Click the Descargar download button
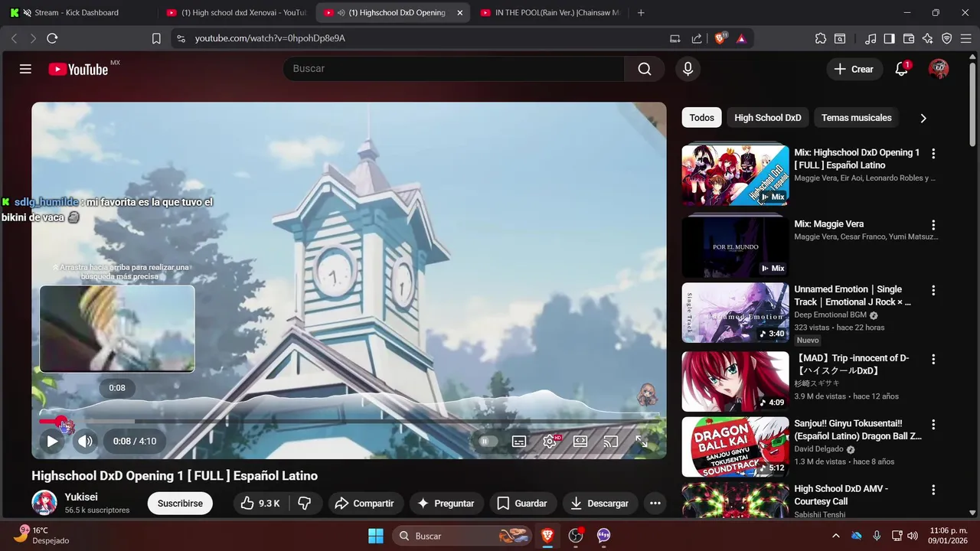This screenshot has height=551, width=980. [x=600, y=503]
